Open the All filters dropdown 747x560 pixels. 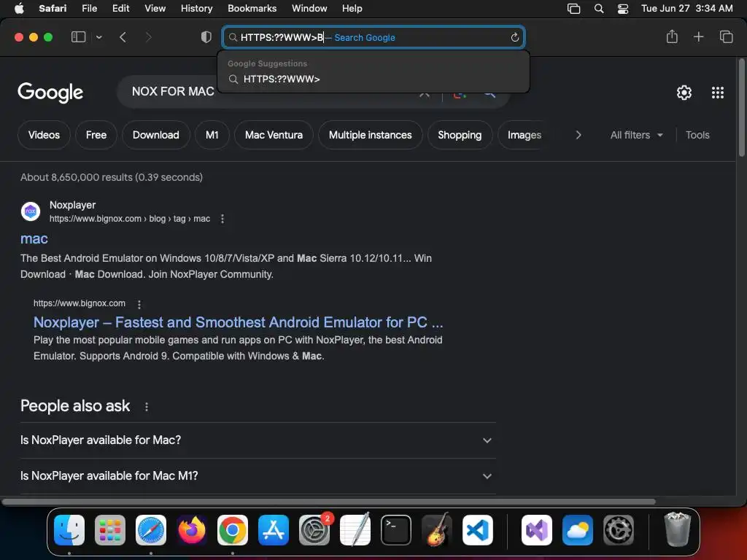pos(636,135)
